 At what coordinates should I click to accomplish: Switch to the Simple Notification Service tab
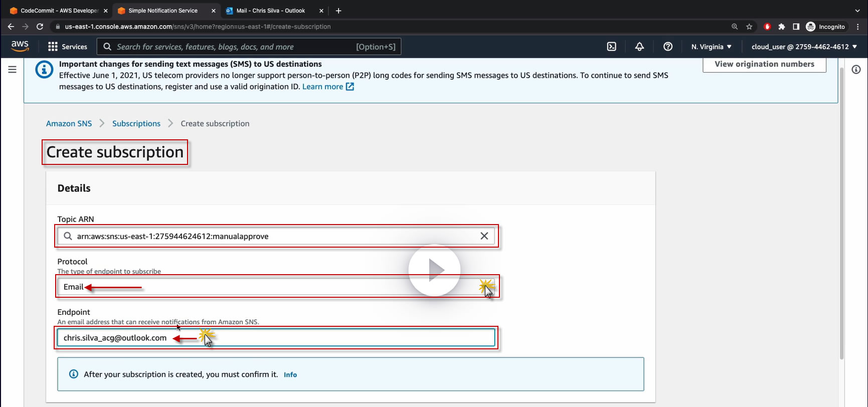click(163, 11)
